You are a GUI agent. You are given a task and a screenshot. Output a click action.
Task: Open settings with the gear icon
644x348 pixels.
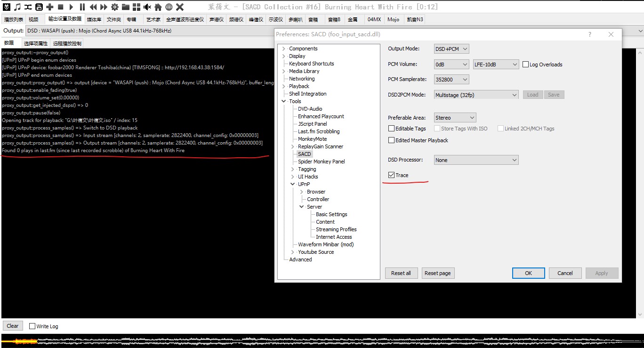[114, 7]
